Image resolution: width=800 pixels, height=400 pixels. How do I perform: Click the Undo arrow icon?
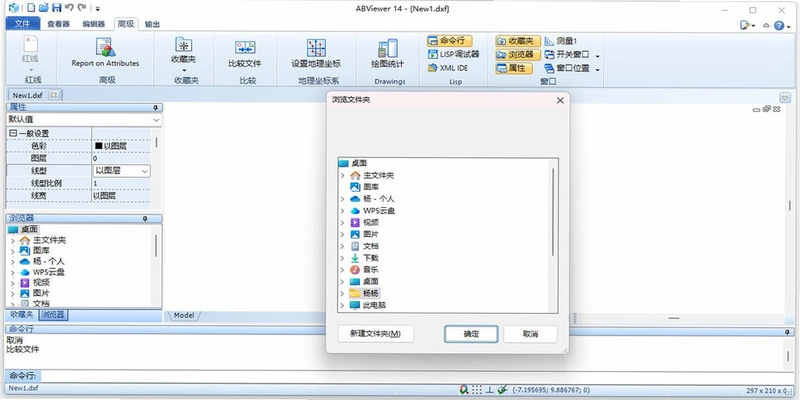click(x=69, y=8)
